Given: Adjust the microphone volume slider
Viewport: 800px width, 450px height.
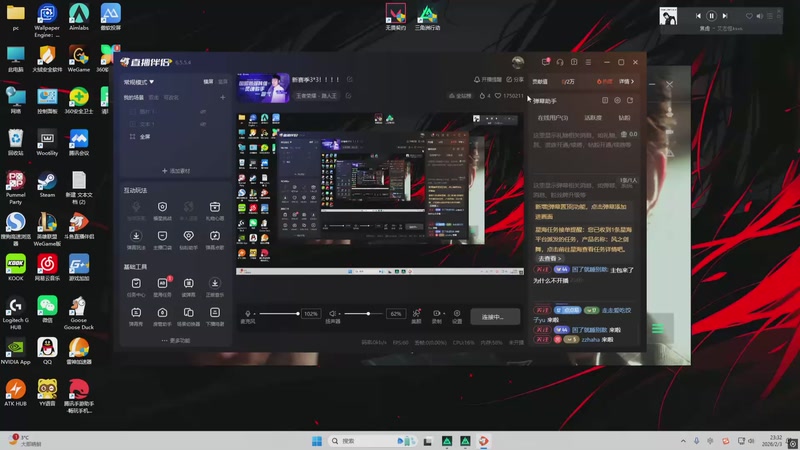Looking at the screenshot, I should click(279, 314).
